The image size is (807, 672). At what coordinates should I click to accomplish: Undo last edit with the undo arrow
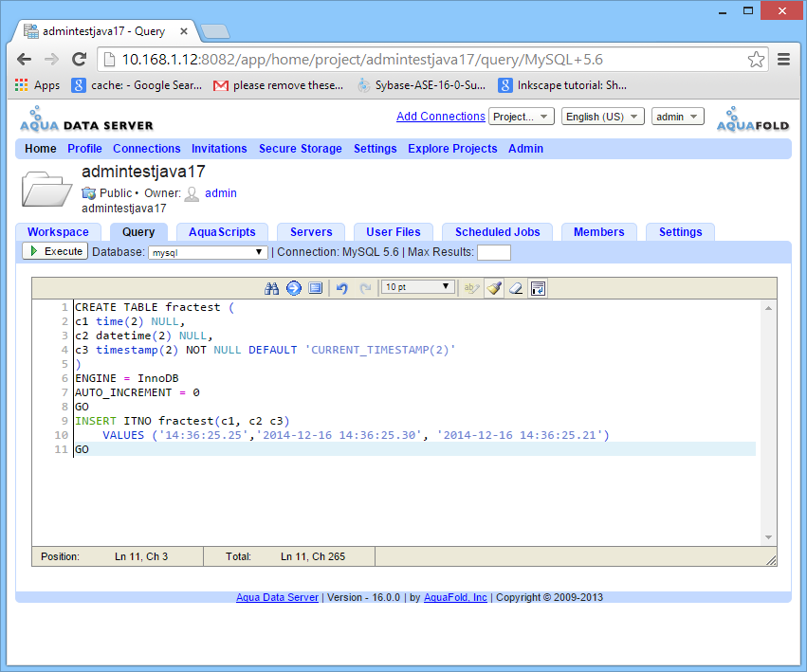(x=342, y=288)
